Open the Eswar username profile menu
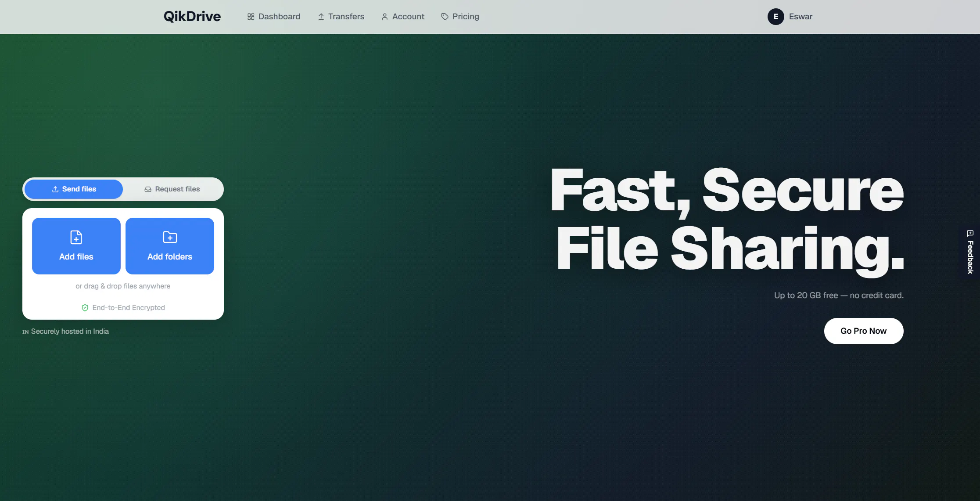Viewport: 980px width, 501px height. (x=801, y=17)
